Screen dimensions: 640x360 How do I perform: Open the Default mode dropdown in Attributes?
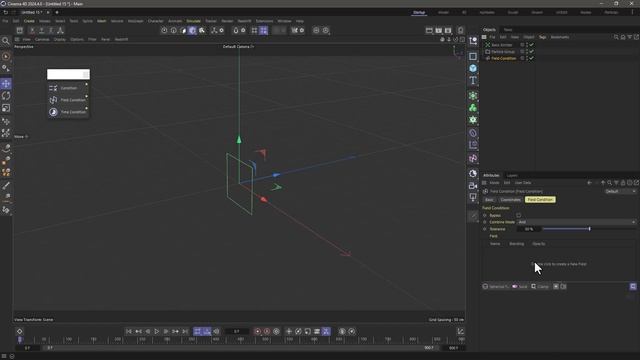(620, 191)
